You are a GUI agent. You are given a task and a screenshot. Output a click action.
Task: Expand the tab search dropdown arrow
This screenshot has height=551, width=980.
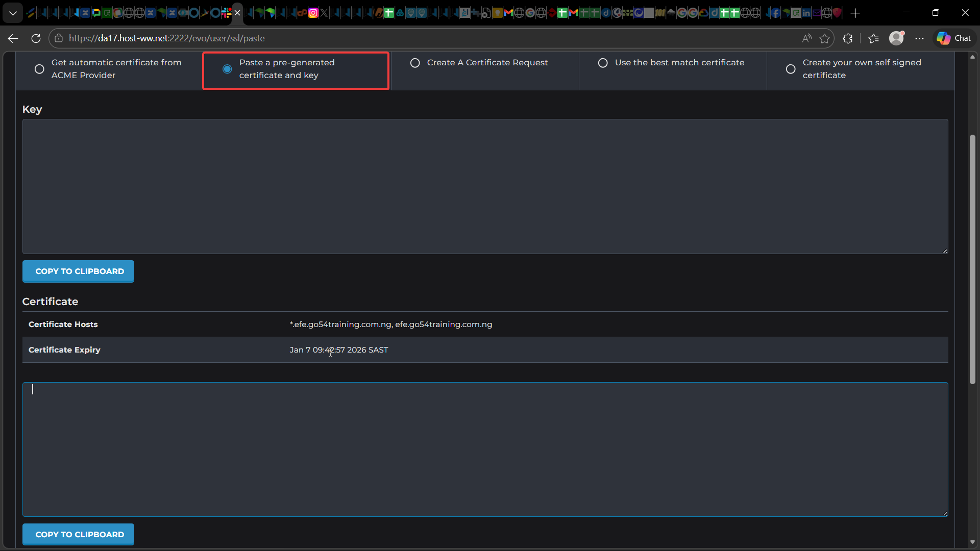(x=13, y=13)
